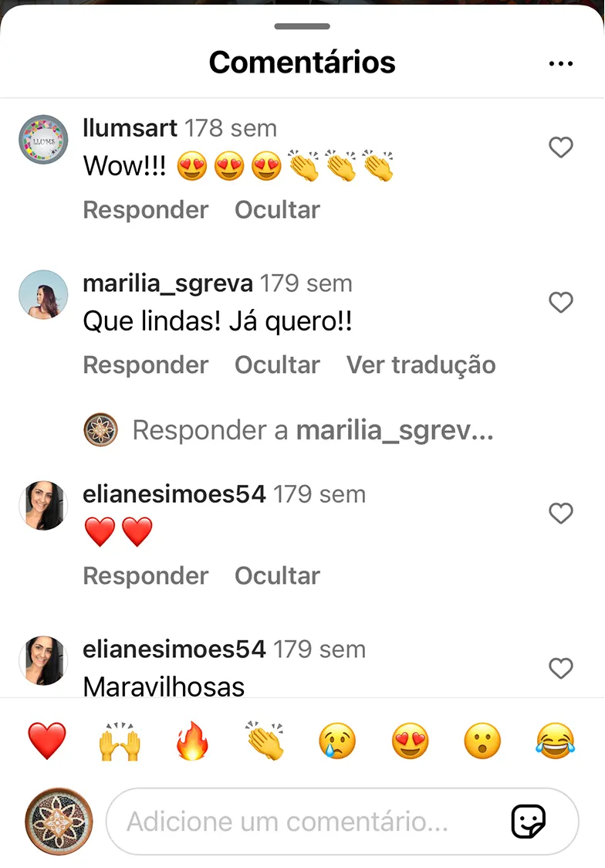The width and height of the screenshot is (605, 868).
Task: Insert the fire quick emoji
Action: (x=192, y=741)
